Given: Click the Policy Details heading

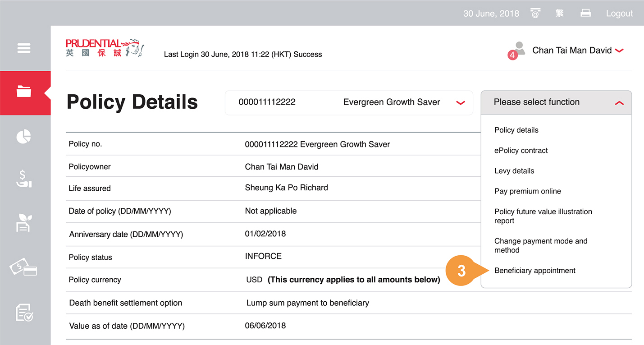Looking at the screenshot, I should 132,102.
